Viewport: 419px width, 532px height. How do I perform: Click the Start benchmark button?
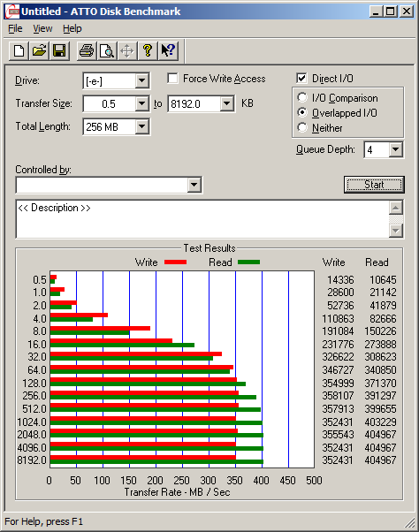pyautogui.click(x=374, y=185)
